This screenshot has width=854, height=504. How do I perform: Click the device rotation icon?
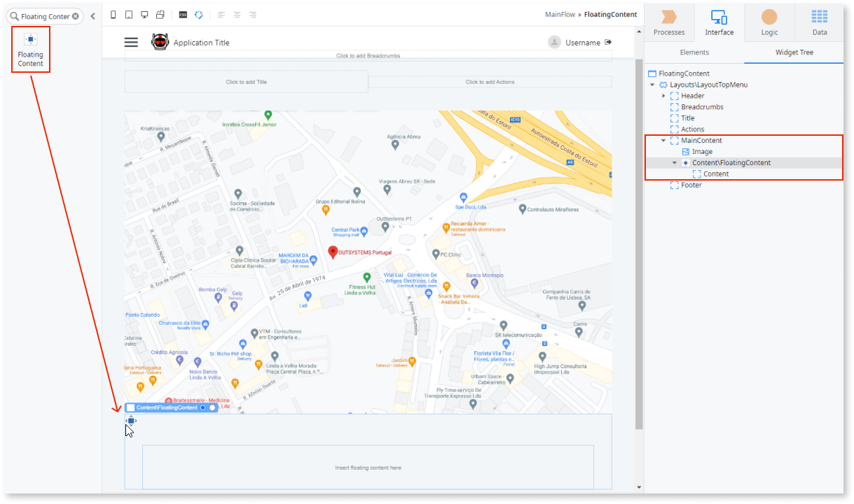pos(160,14)
